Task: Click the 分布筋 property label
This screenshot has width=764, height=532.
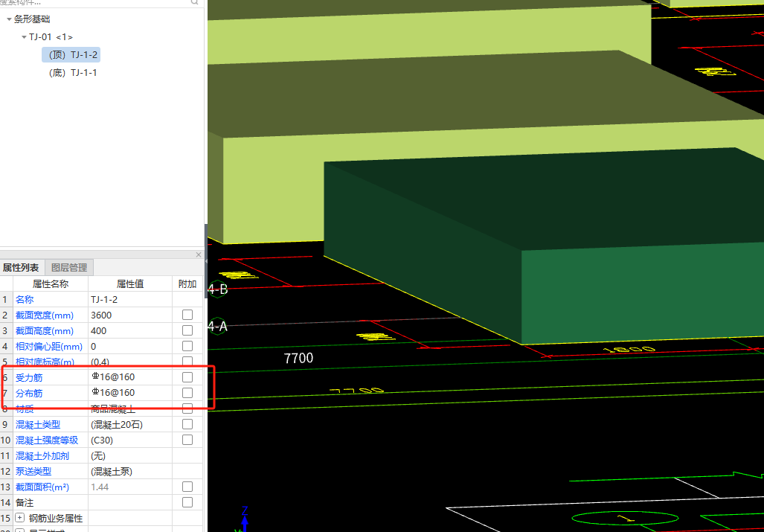Action: [29, 393]
